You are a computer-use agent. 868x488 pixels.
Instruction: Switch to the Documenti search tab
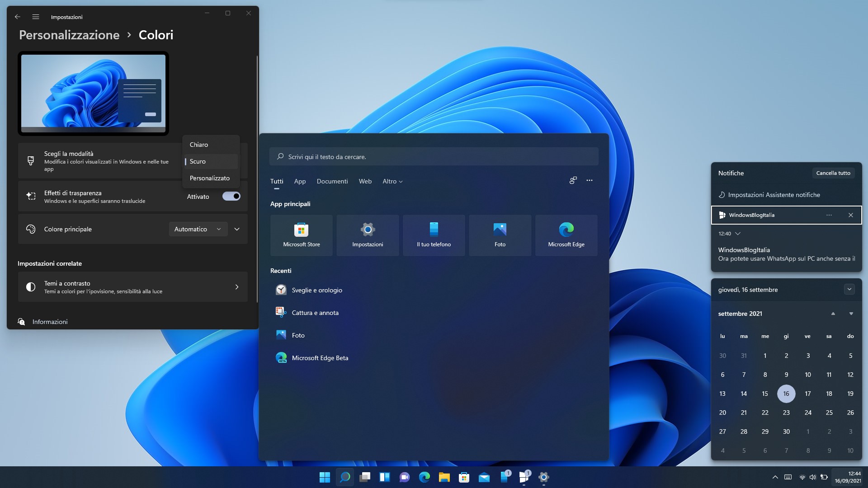pos(332,181)
